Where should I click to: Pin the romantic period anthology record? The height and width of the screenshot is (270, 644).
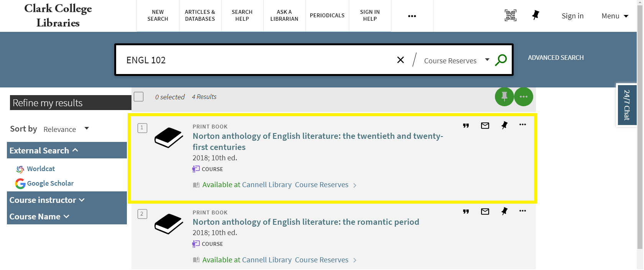[x=504, y=211]
